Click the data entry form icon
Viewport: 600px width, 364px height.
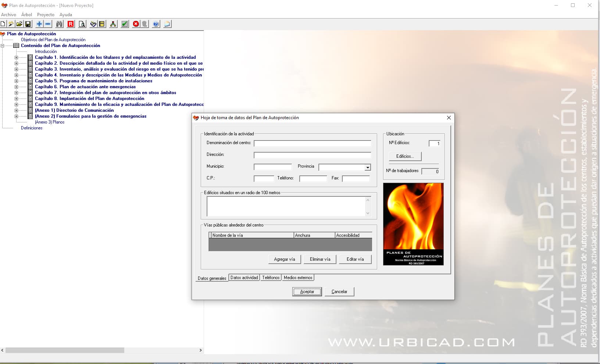tap(93, 24)
